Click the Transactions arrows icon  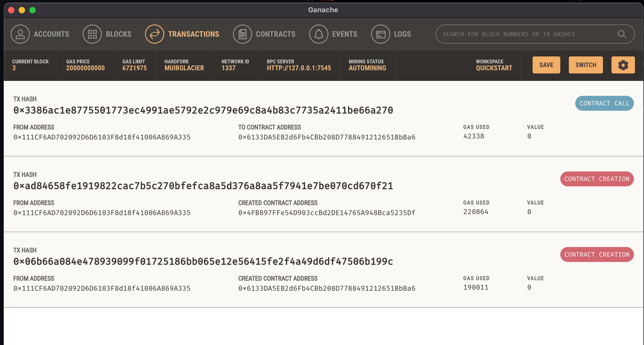154,34
